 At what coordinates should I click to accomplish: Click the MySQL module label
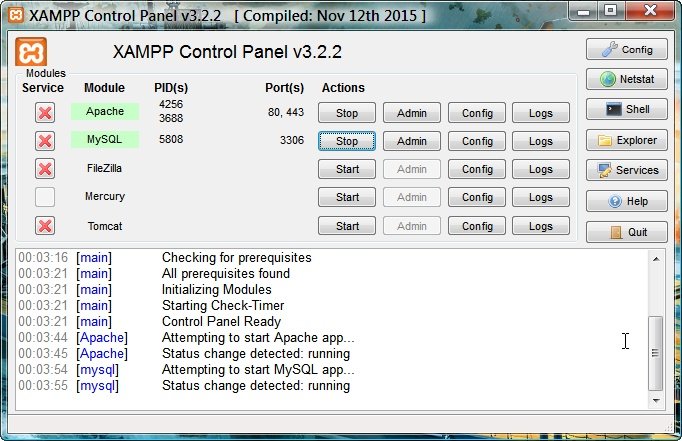click(105, 140)
